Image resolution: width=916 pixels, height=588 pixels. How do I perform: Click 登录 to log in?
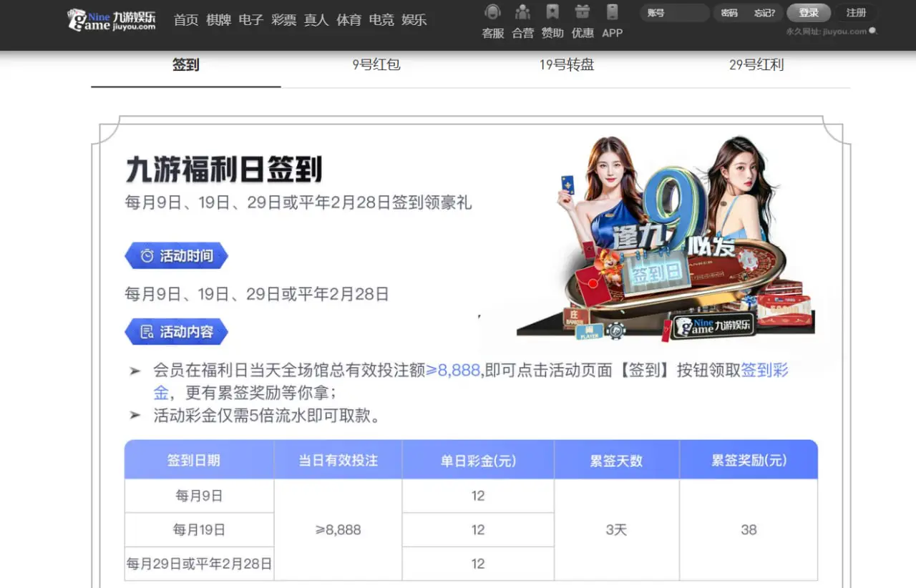pos(809,12)
